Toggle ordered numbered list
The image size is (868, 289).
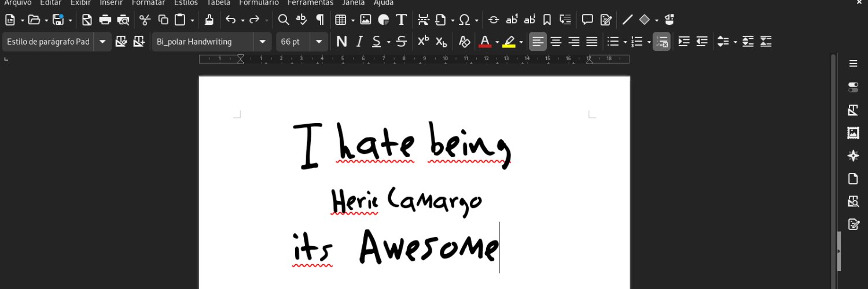[x=637, y=42]
